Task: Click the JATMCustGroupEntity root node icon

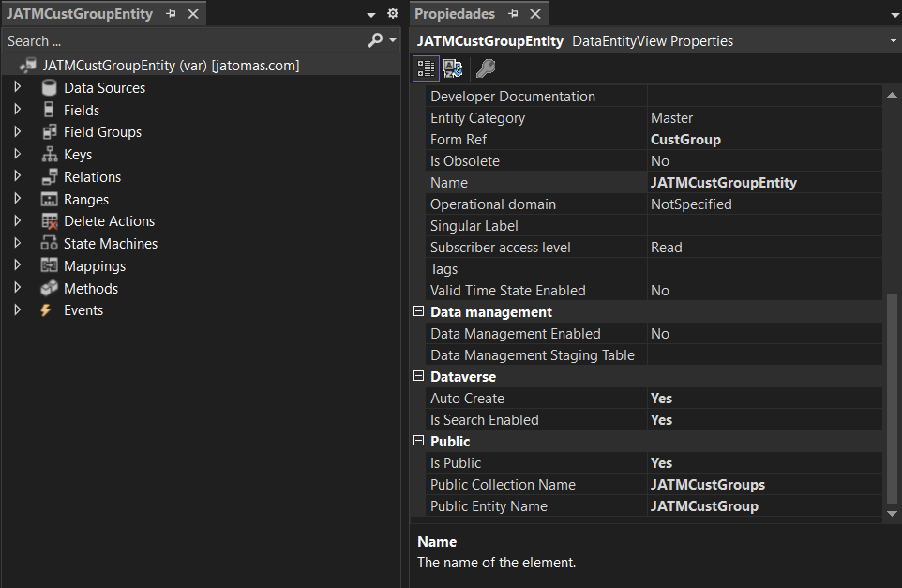Action: [x=27, y=65]
